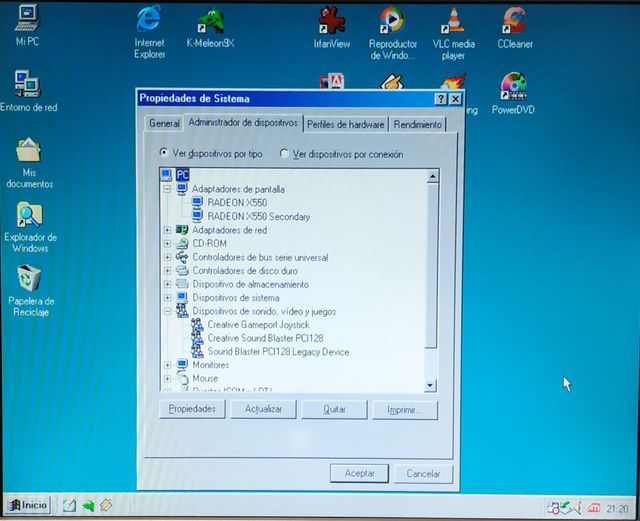Click the Imprimir button
This screenshot has height=521, width=640.
coord(405,410)
